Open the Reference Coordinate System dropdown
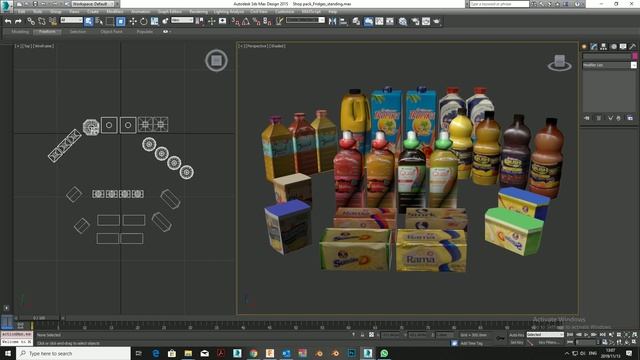The image size is (640, 360). [182, 20]
